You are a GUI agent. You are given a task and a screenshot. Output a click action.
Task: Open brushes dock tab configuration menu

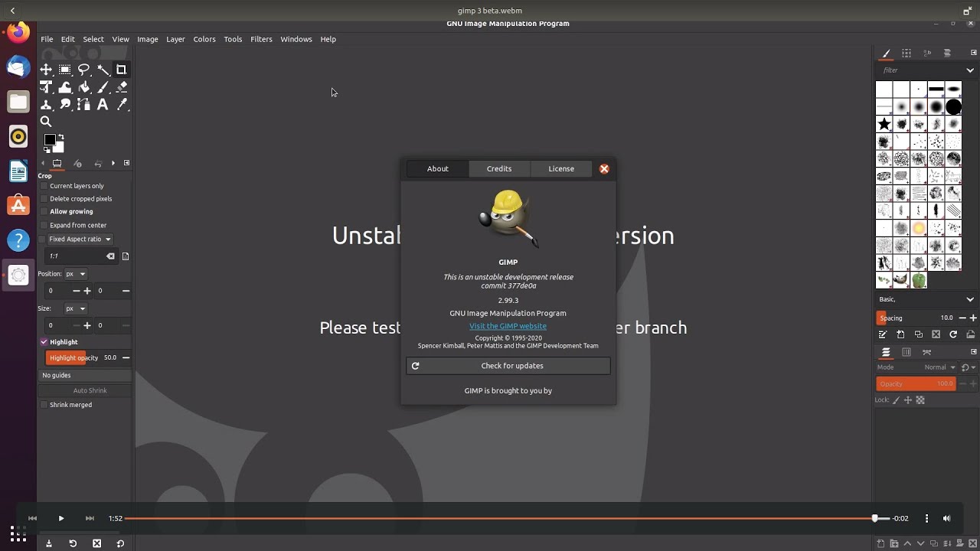tap(974, 53)
